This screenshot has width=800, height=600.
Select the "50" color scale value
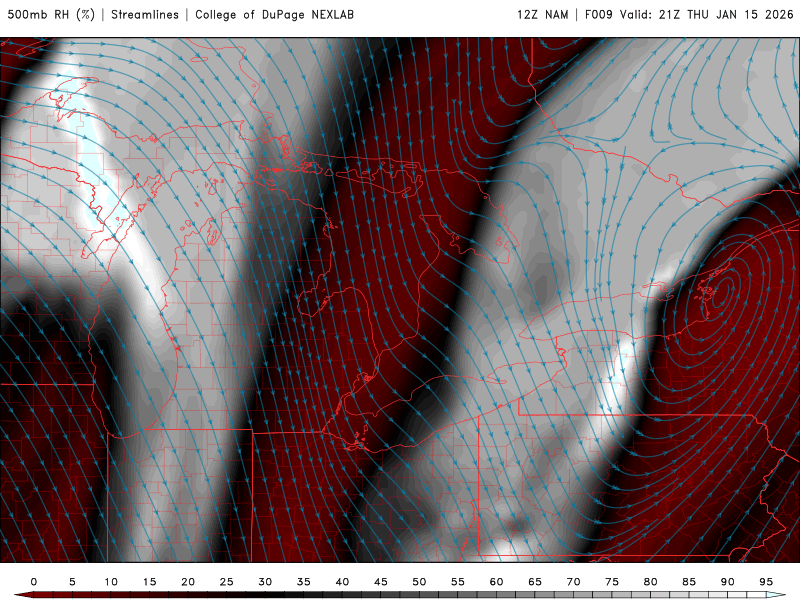[419, 582]
